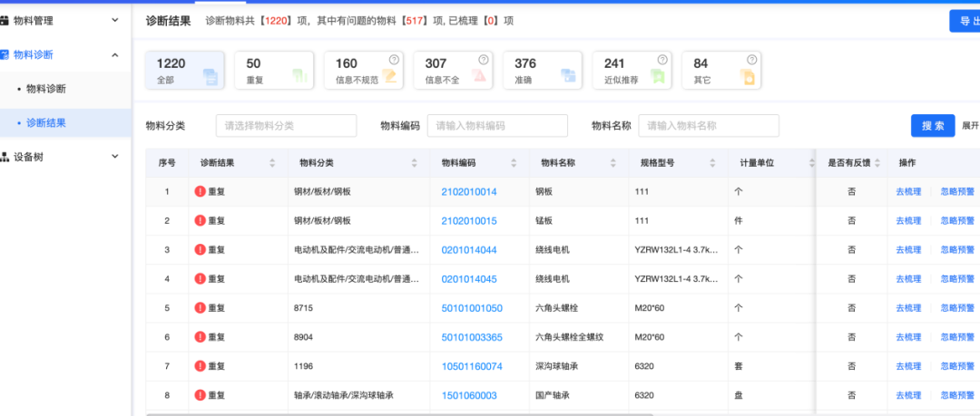Screen dimensions: 980x416
Task: Open material code 0201014044 link
Action: click(469, 250)
